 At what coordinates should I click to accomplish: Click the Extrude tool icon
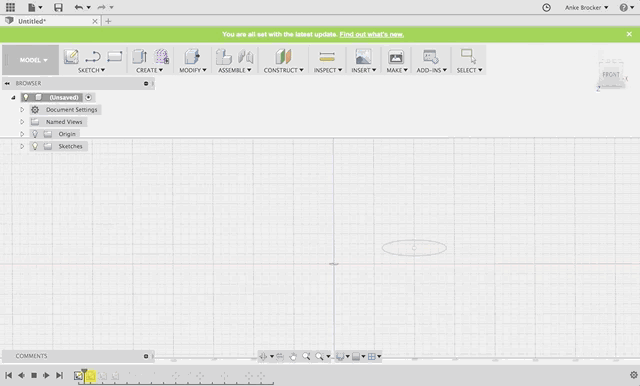point(140,56)
